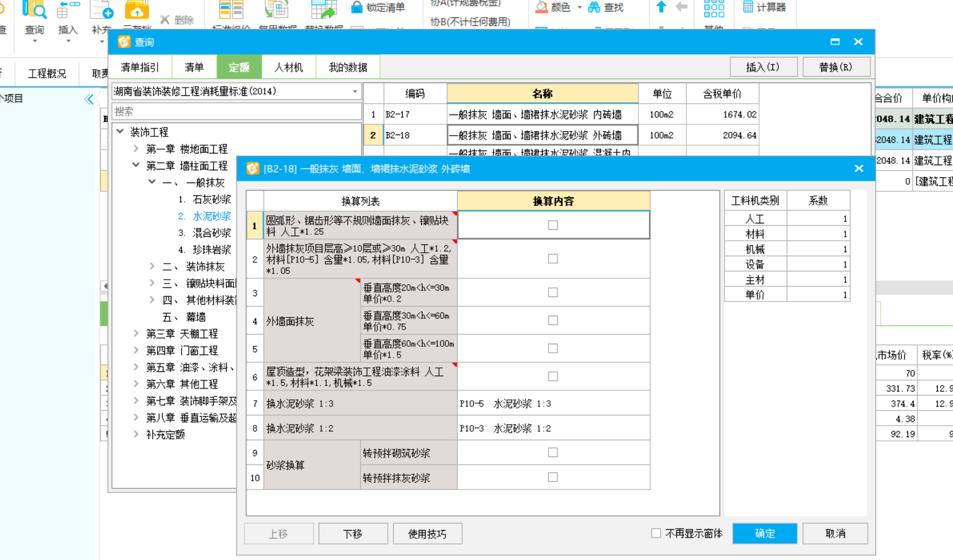Select the 定额 tab
Viewport: 953px width, 560px height.
pos(239,67)
